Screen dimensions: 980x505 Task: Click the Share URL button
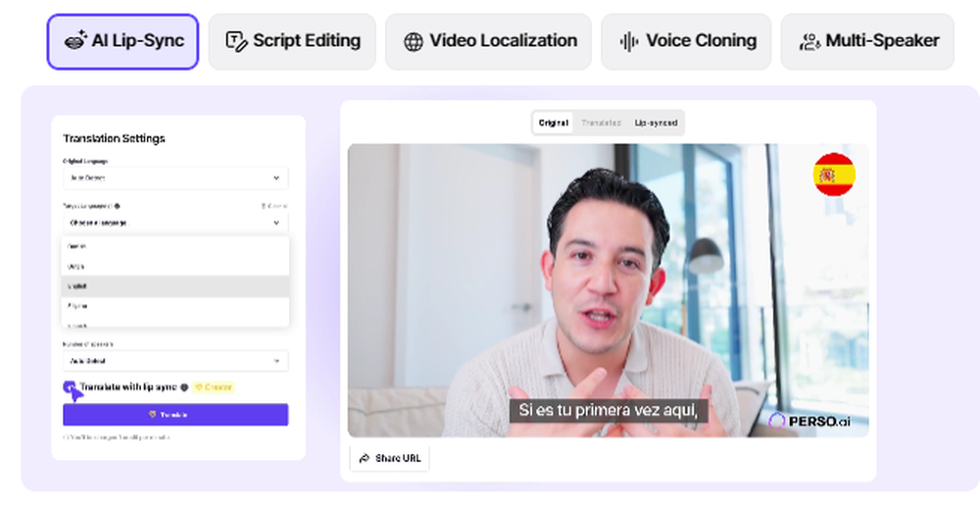(389, 458)
